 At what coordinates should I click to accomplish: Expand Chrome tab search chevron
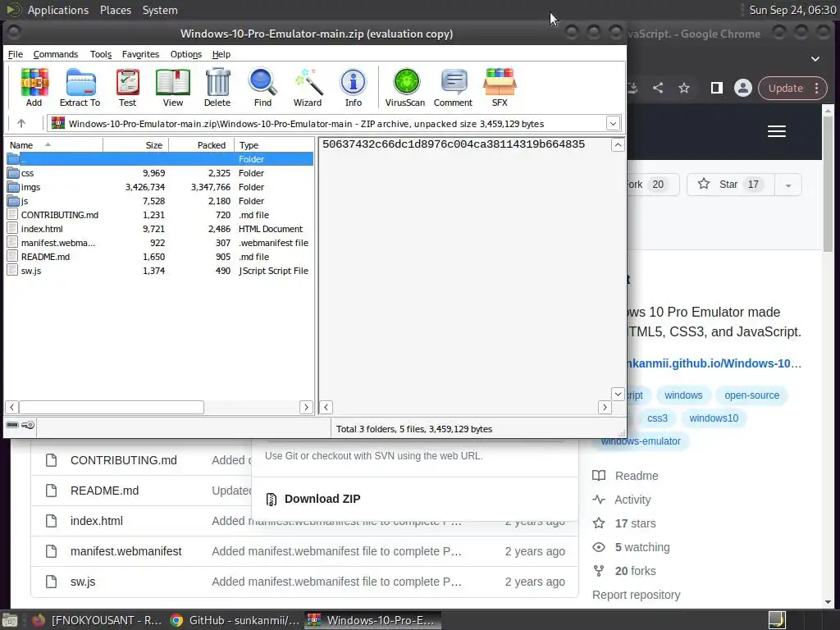coord(815,59)
